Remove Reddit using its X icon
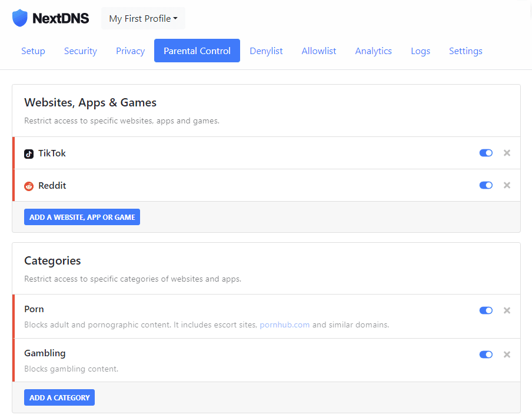 [x=507, y=185]
